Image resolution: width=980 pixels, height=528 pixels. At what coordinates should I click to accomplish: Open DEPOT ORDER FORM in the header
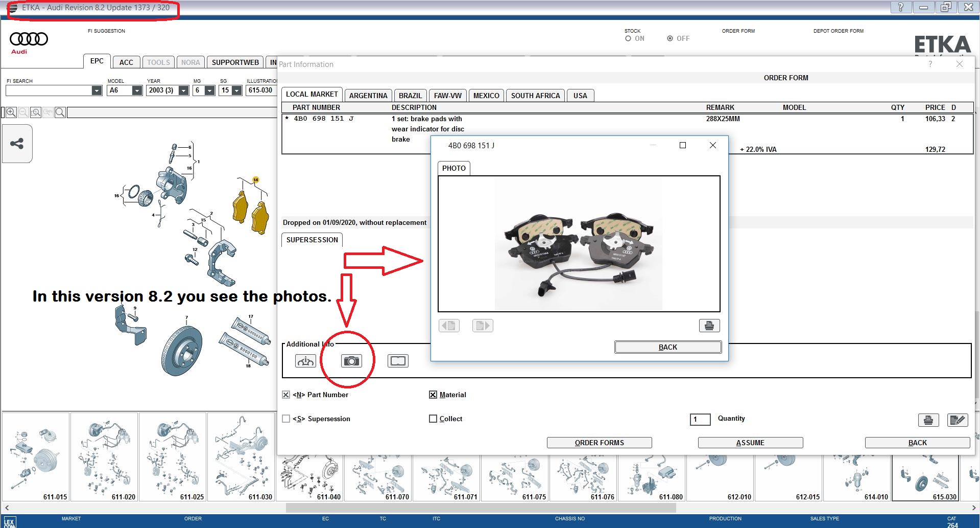point(839,31)
